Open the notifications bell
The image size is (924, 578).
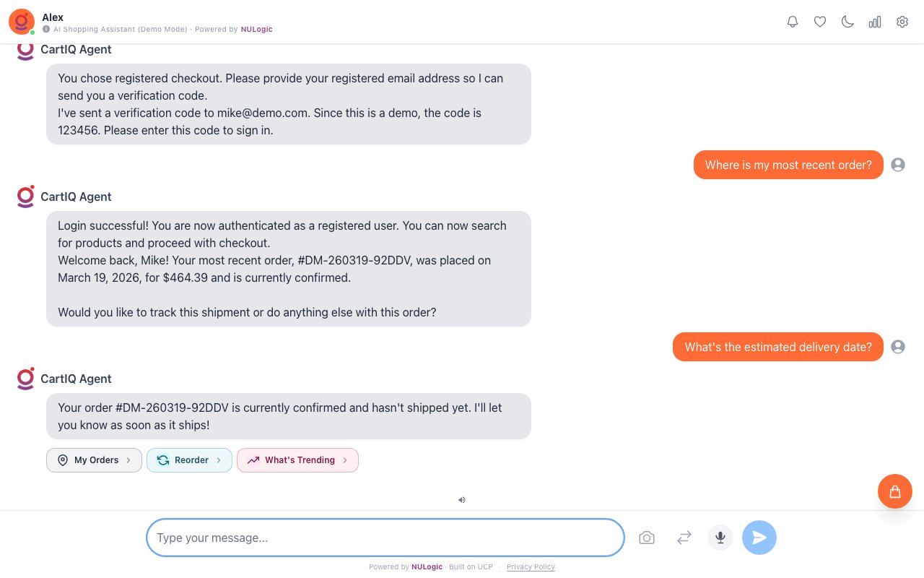click(793, 22)
